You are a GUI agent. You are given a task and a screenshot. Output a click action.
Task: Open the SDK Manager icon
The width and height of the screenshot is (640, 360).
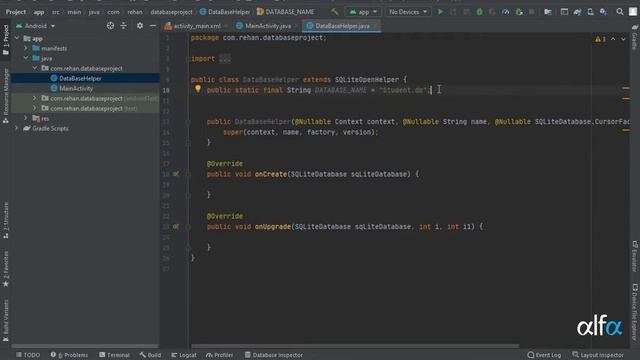(x=603, y=12)
